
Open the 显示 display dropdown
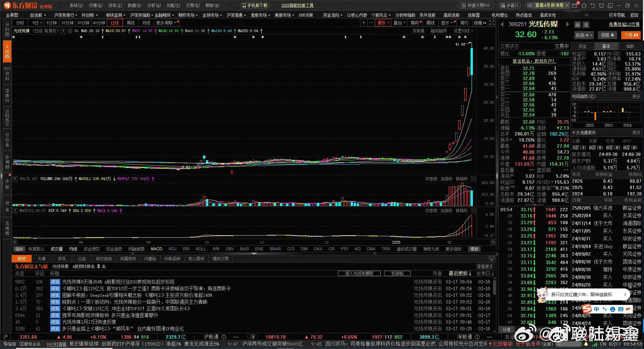click(447, 23)
